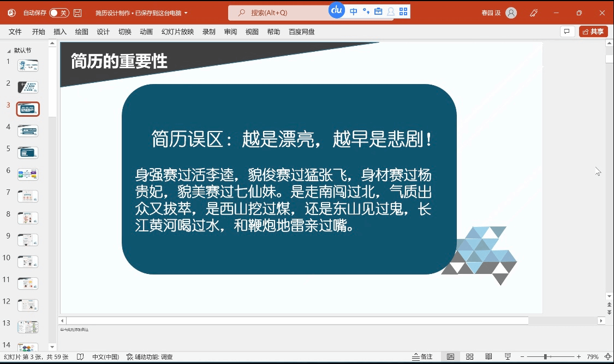This screenshot has width=614, height=364.
Task: Open the comments pane icon
Action: click(567, 32)
